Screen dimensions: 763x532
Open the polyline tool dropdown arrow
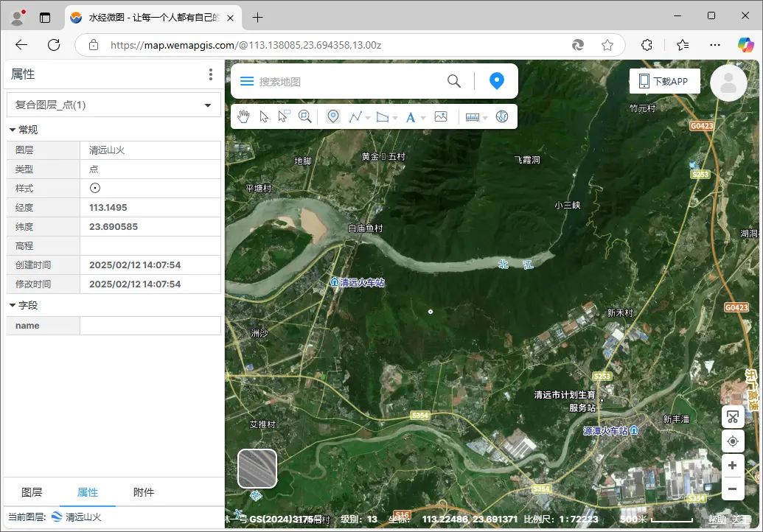368,118
